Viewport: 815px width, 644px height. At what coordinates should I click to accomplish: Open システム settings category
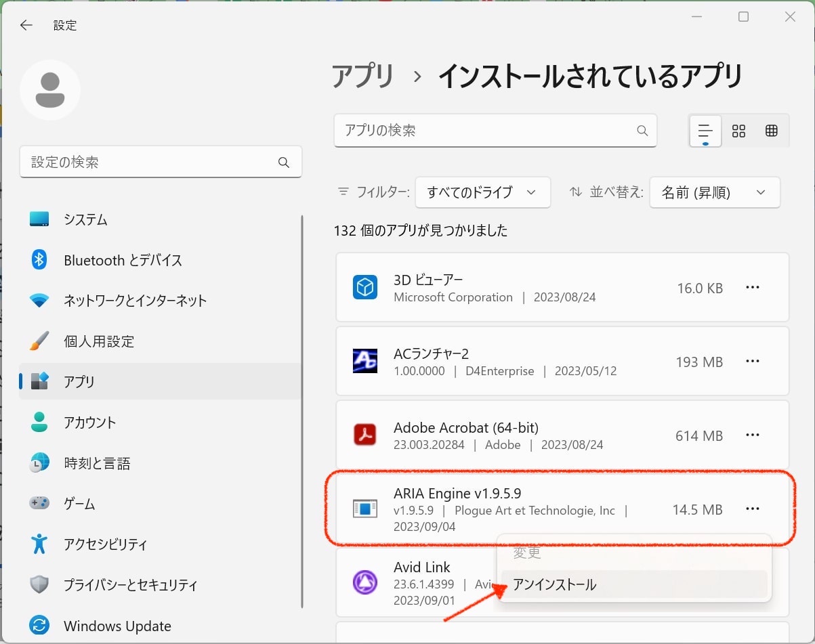click(161, 219)
